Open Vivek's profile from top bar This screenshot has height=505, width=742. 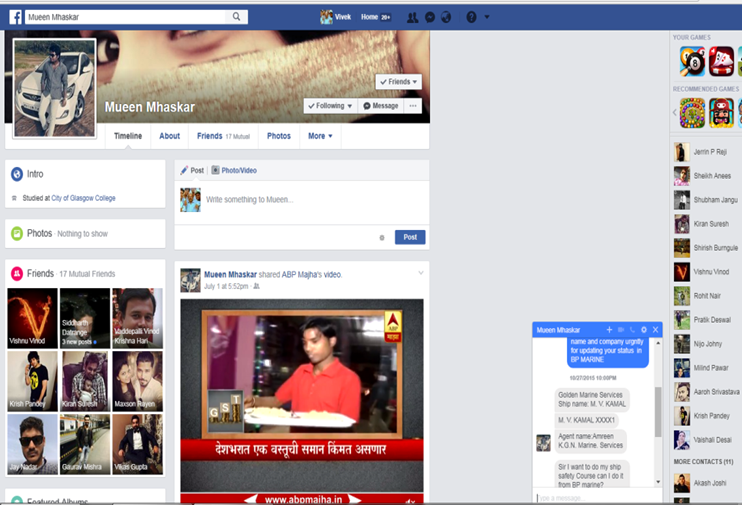coord(336,17)
